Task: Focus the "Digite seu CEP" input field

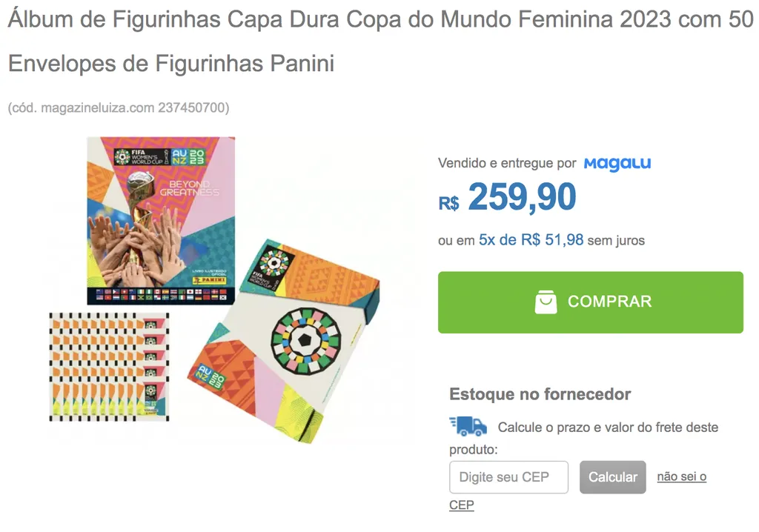Action: click(x=508, y=477)
